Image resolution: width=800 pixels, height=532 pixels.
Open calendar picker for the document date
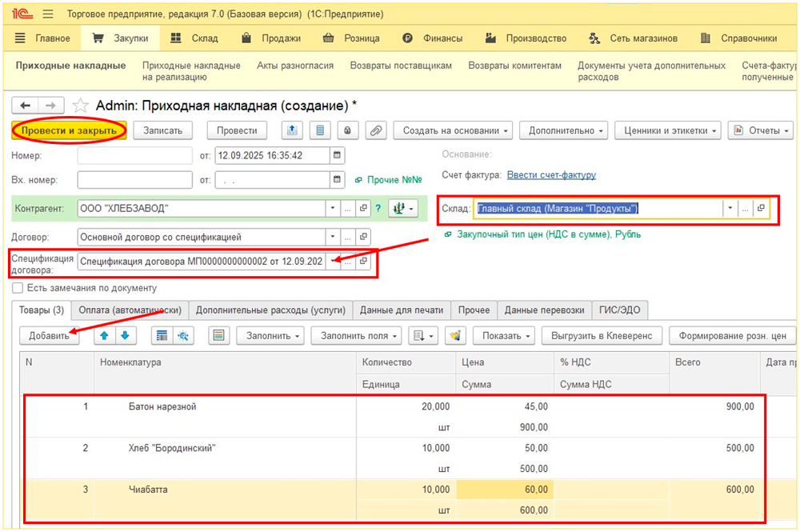[x=338, y=155]
